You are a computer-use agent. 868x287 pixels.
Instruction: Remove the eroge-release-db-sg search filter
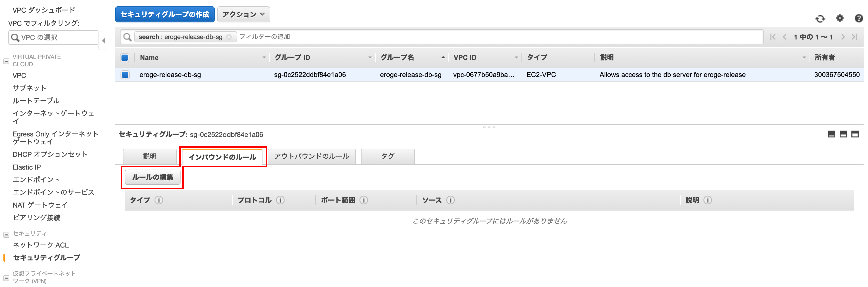point(229,37)
